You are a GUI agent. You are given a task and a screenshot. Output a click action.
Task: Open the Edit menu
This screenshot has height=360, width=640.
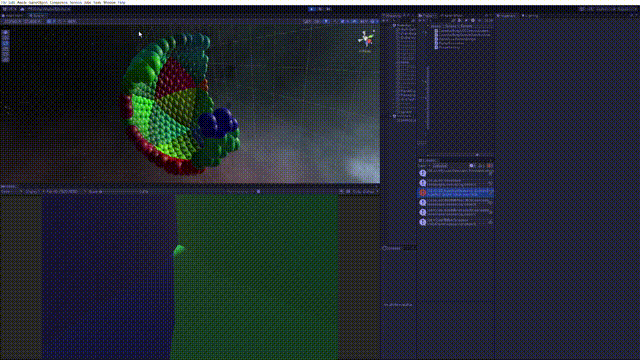tap(12, 2)
